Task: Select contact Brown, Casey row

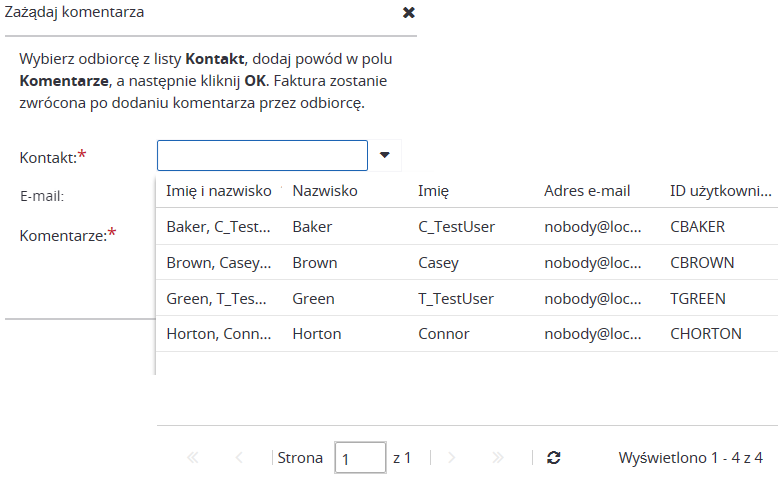Action: tap(219, 262)
